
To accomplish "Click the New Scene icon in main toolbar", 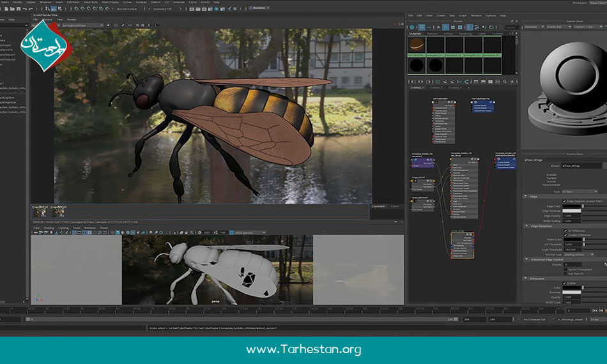I will tap(6, 8).
